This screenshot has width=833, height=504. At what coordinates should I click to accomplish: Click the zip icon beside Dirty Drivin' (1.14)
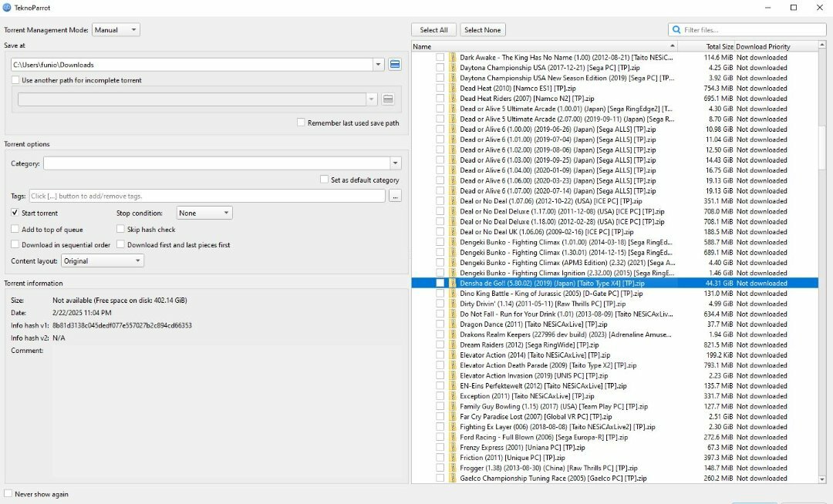(453, 304)
